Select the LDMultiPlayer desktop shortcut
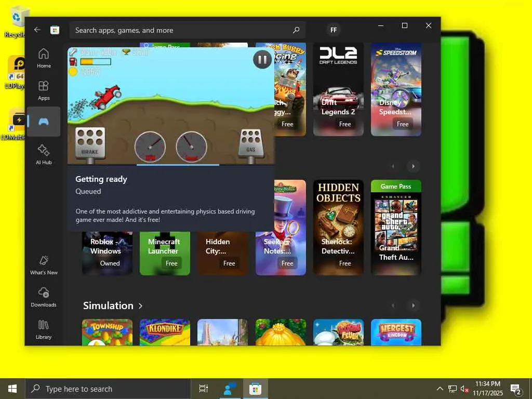 (14, 124)
